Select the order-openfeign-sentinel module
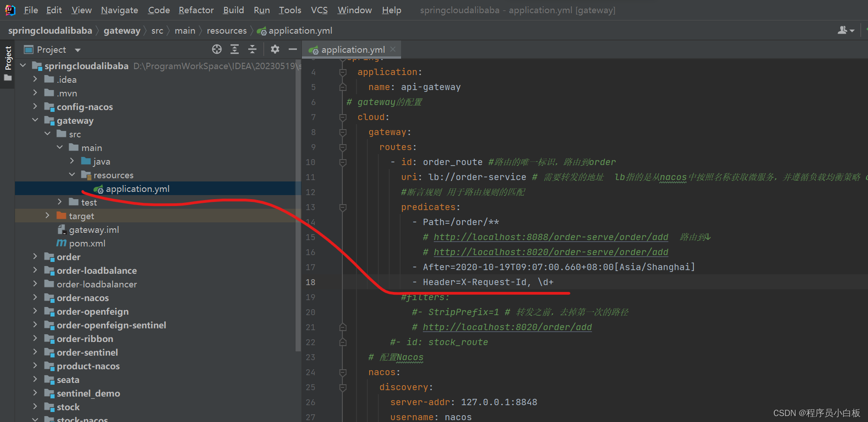 [x=111, y=325]
